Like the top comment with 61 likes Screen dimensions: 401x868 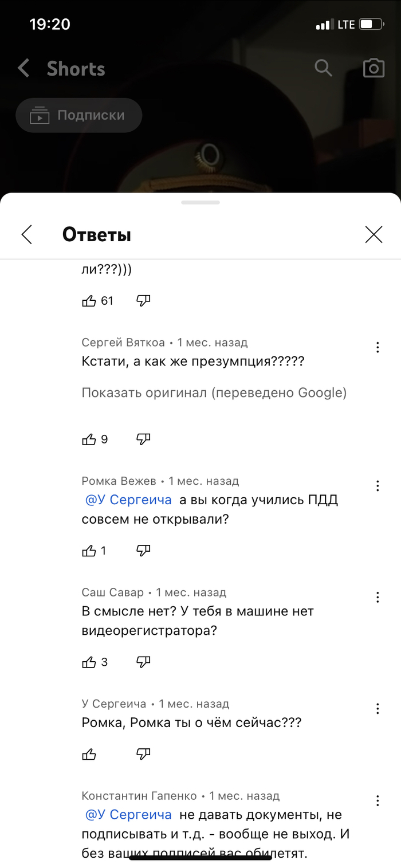pyautogui.click(x=89, y=301)
